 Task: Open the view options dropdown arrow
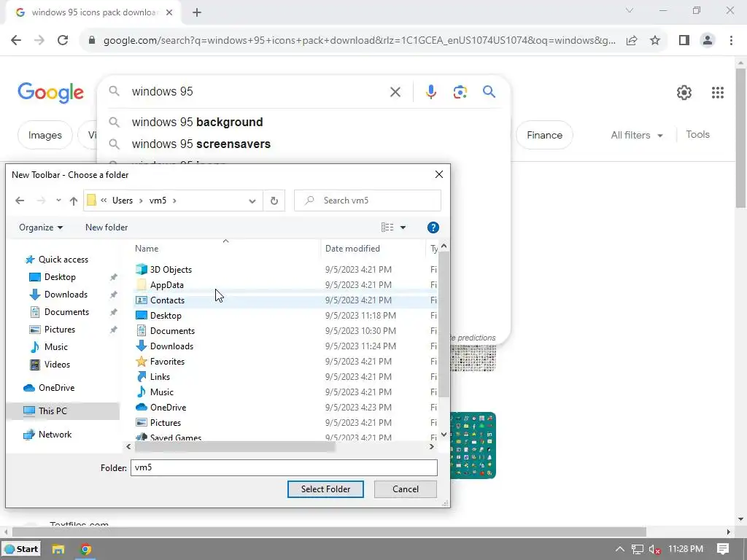click(x=403, y=227)
